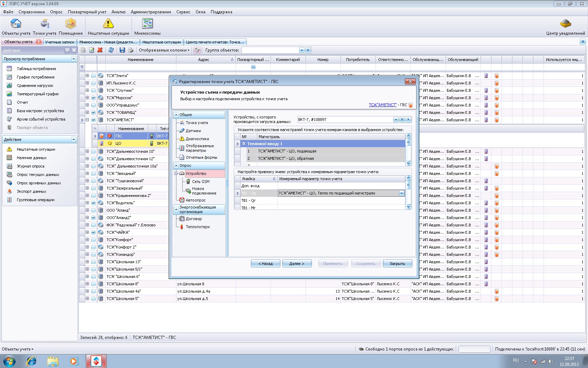Toggle checkbox for ТСЖ"Элита" row
The image size is (588, 368).
point(93,76)
